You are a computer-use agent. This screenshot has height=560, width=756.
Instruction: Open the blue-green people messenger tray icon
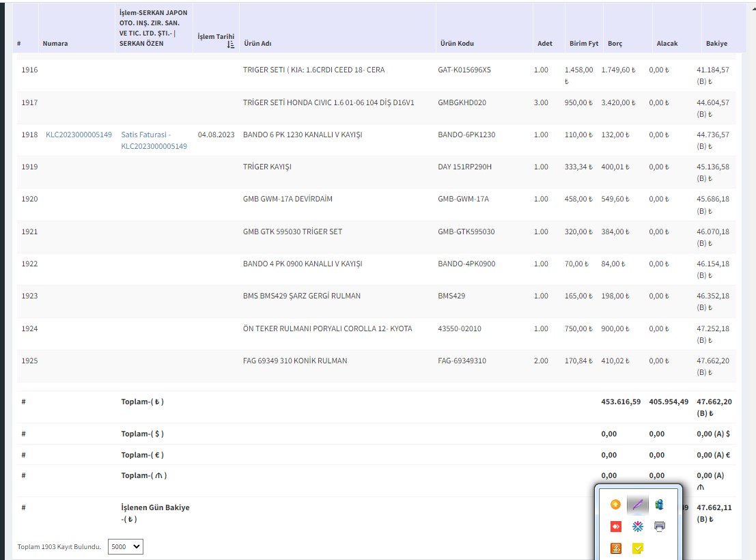point(659,505)
